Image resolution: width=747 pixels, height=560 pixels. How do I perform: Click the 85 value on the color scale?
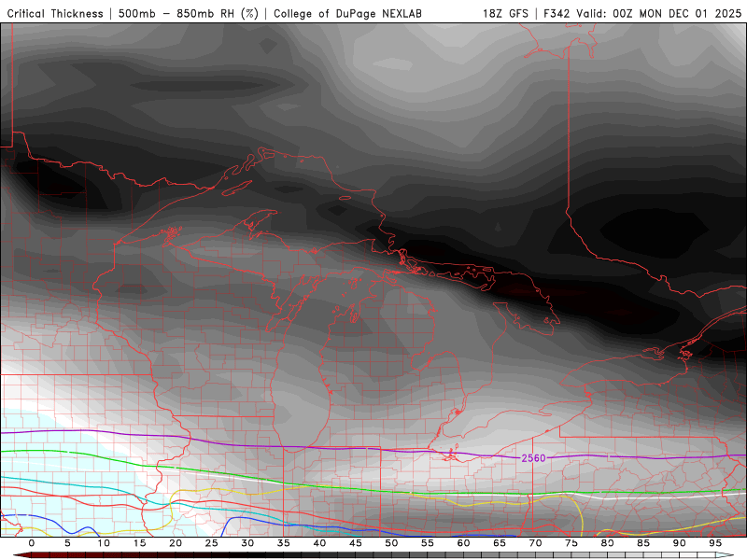pos(643,543)
